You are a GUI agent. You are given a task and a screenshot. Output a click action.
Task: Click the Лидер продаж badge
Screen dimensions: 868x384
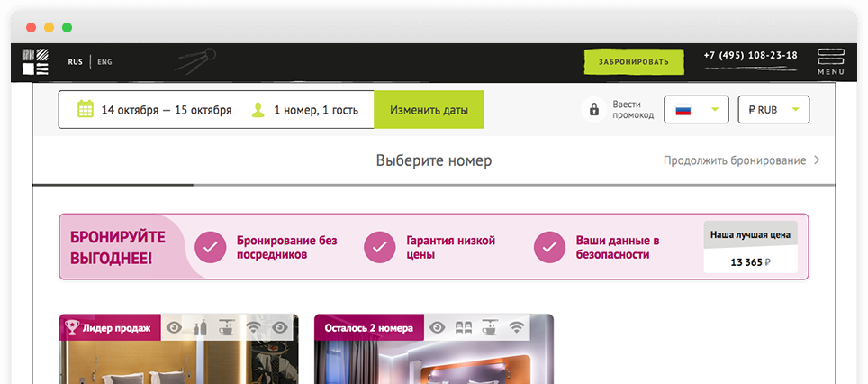[110, 327]
